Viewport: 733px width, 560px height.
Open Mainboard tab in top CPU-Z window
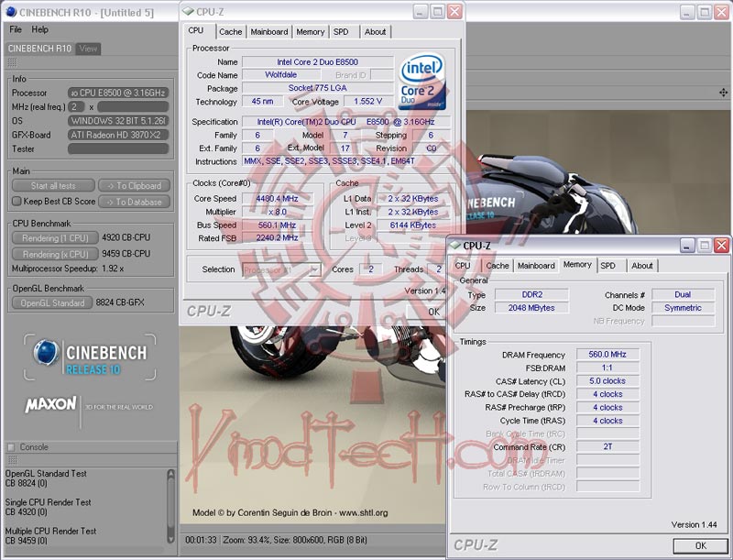tap(268, 32)
